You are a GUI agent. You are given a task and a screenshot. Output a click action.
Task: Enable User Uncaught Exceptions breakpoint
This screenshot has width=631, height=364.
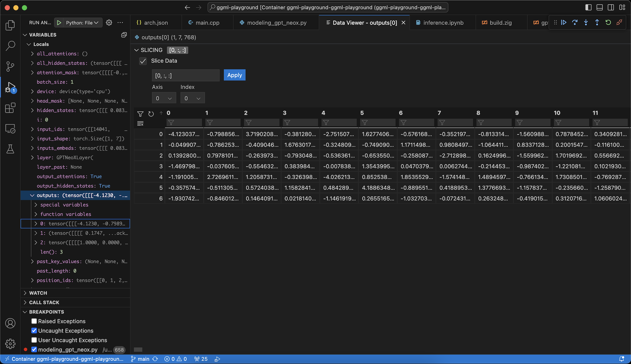(x=34, y=340)
